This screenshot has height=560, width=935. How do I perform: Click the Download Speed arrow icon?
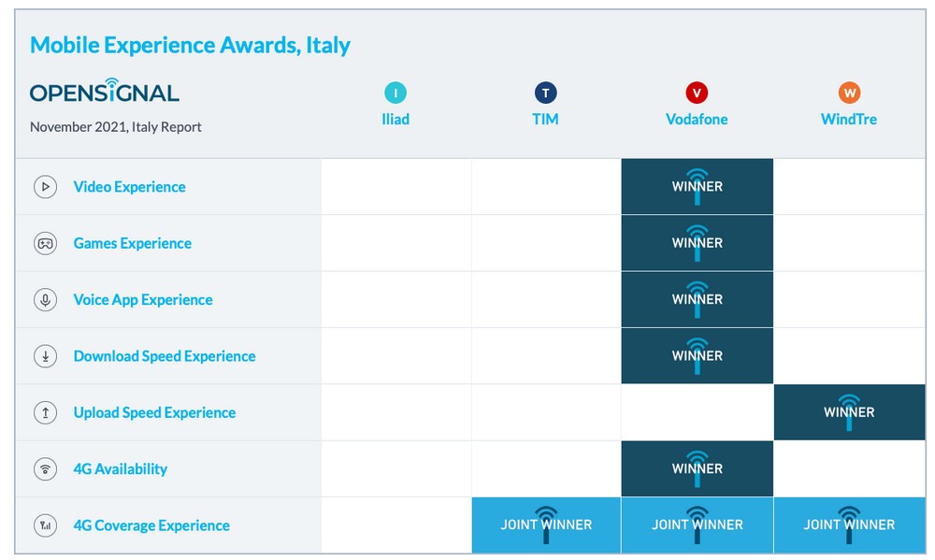pyautogui.click(x=45, y=356)
